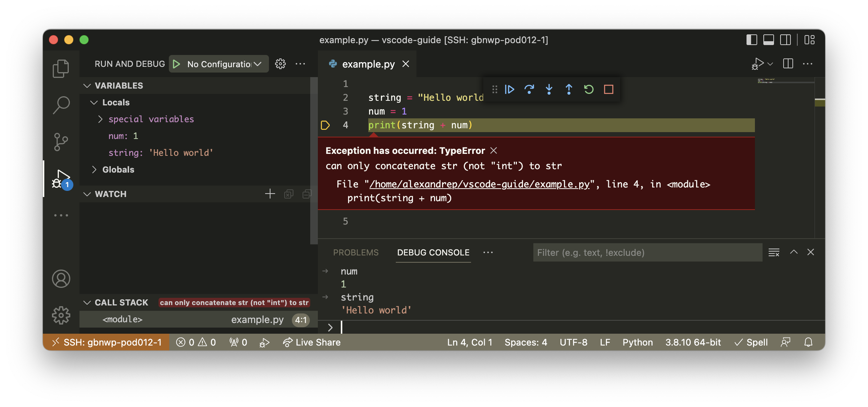Open the Source Control view
Screen dimensions: 868x407
(x=61, y=141)
